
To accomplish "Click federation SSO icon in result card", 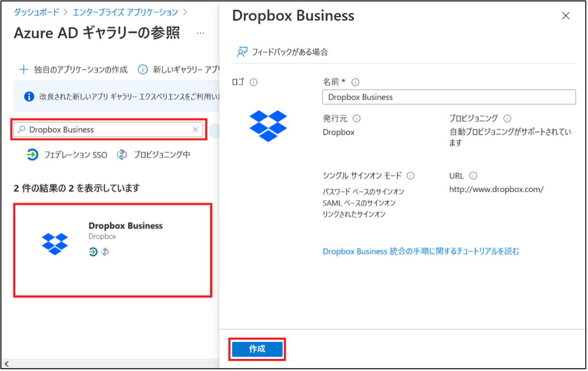I will pyautogui.click(x=93, y=252).
